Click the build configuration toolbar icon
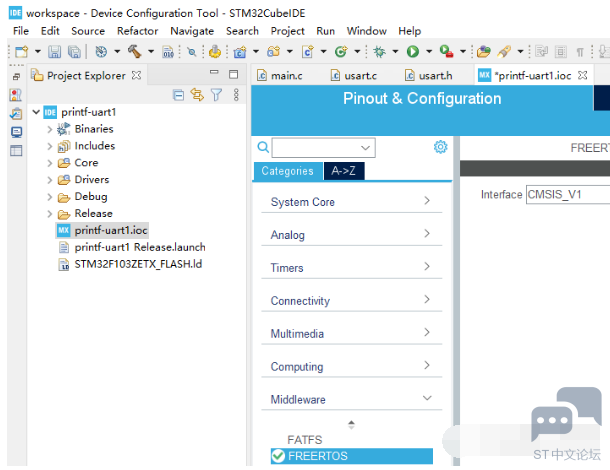Viewport: 610px width, 470px height. coord(101,51)
